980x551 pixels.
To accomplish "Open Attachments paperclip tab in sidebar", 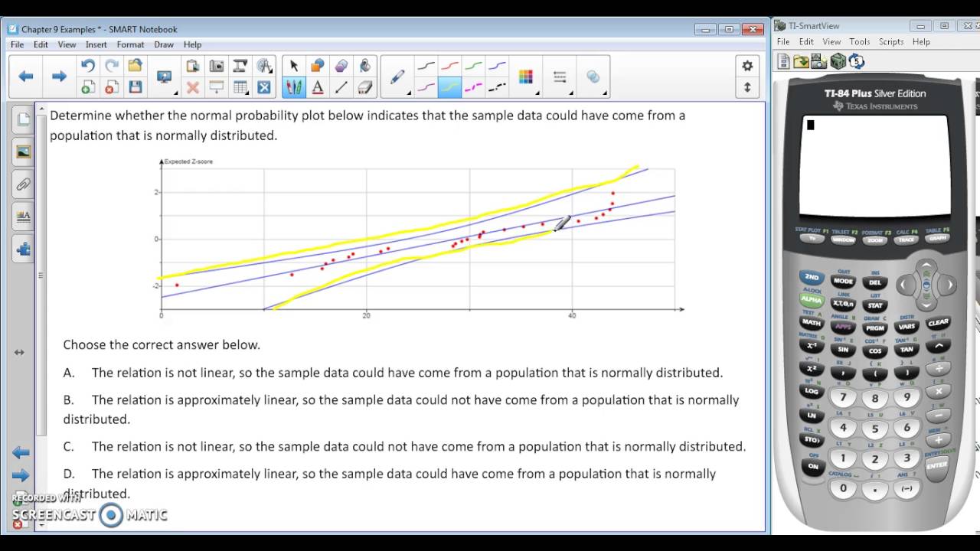I will pos(24,184).
